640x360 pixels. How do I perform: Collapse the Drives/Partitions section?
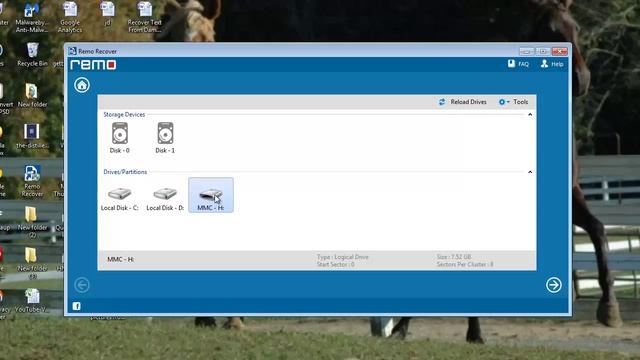coord(530,172)
